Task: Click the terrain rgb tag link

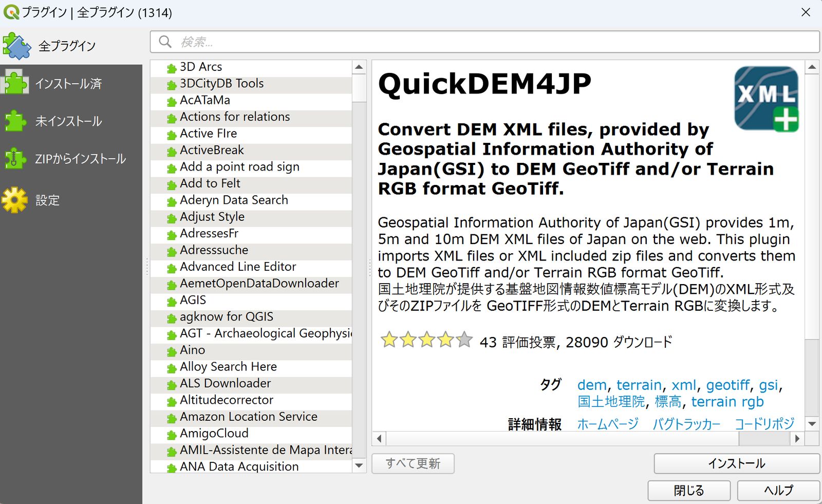Action: pos(727,402)
